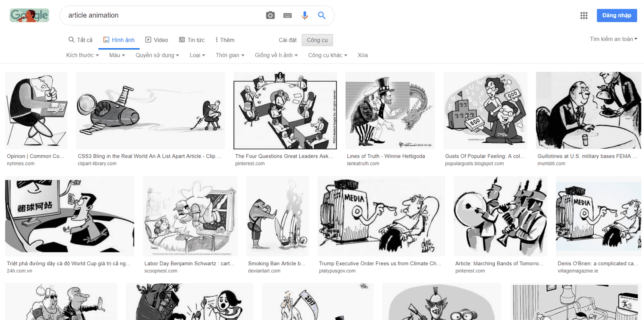Expand the Kích thước size filter
This screenshot has width=644, height=320.
coord(83,55)
